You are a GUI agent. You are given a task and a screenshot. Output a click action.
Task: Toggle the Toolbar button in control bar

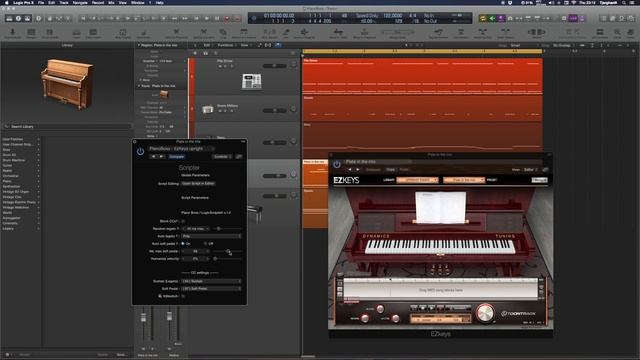tap(27, 18)
